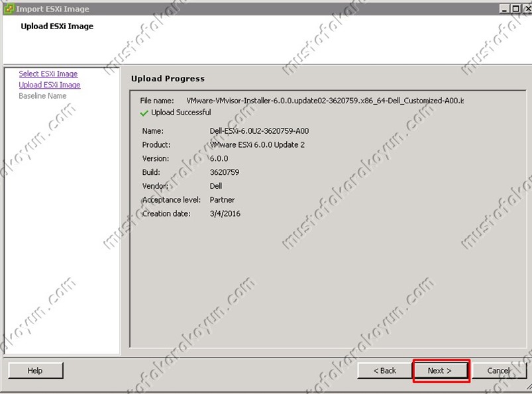Click the Import ESXi Image title bar icon
The image size is (532, 394).
[9, 9]
